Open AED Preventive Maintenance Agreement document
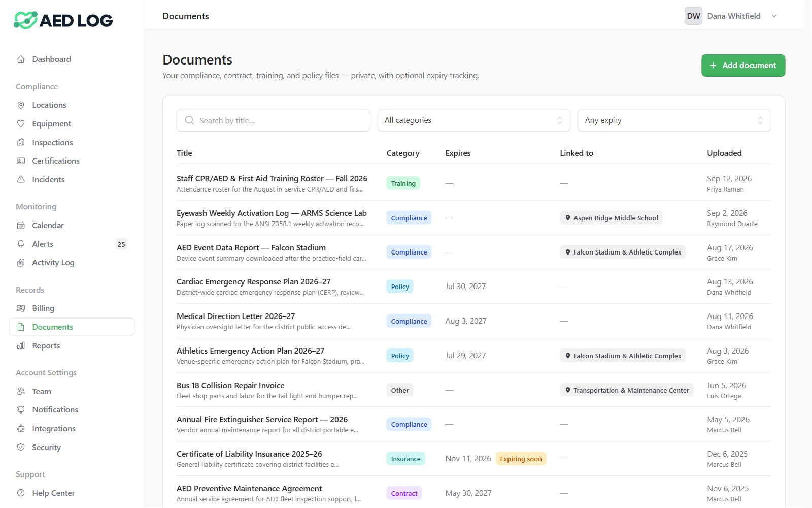Image resolution: width=812 pixels, height=508 pixels. tap(249, 489)
